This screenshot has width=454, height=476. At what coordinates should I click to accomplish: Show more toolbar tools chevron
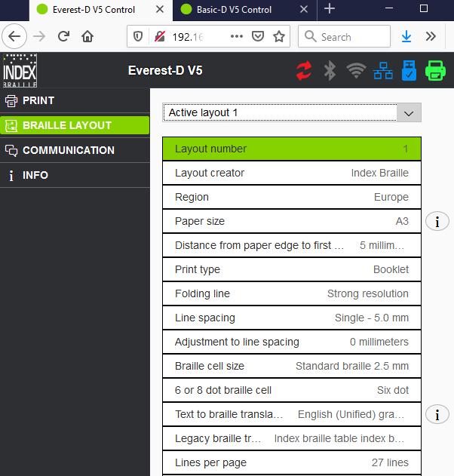pos(431,36)
